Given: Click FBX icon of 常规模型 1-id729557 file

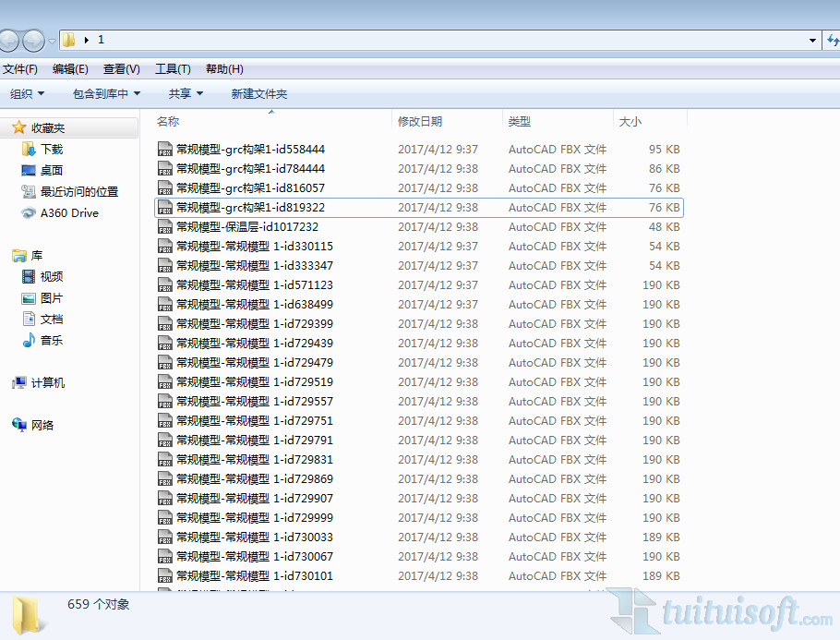Looking at the screenshot, I should click(x=165, y=402).
